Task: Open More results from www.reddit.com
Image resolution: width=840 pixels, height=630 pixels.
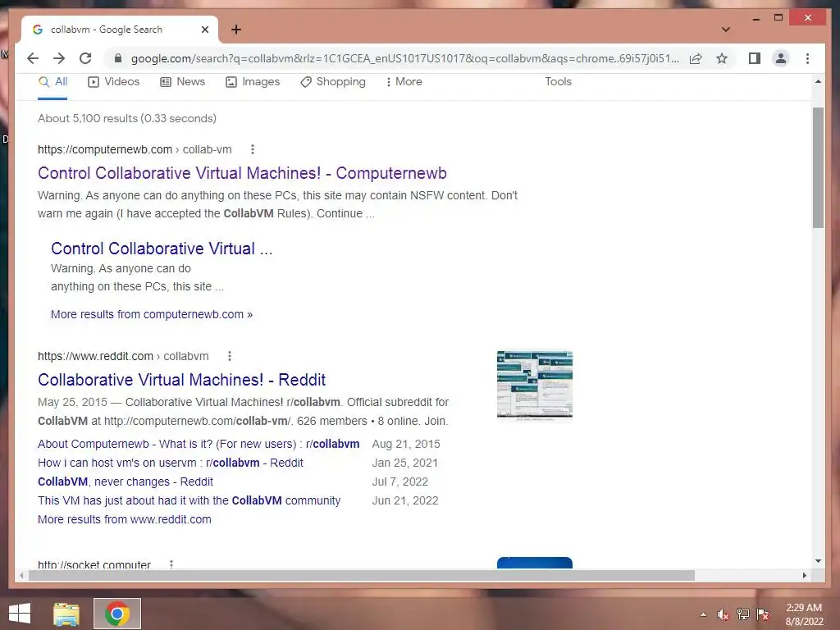Action: [125, 519]
